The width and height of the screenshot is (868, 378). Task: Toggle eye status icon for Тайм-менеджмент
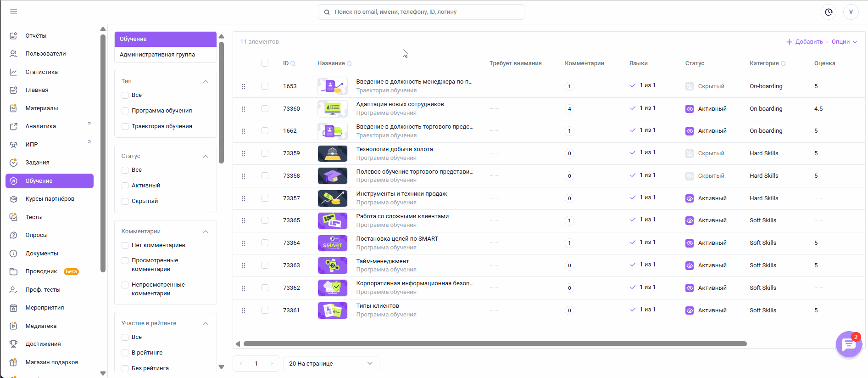pos(690,265)
